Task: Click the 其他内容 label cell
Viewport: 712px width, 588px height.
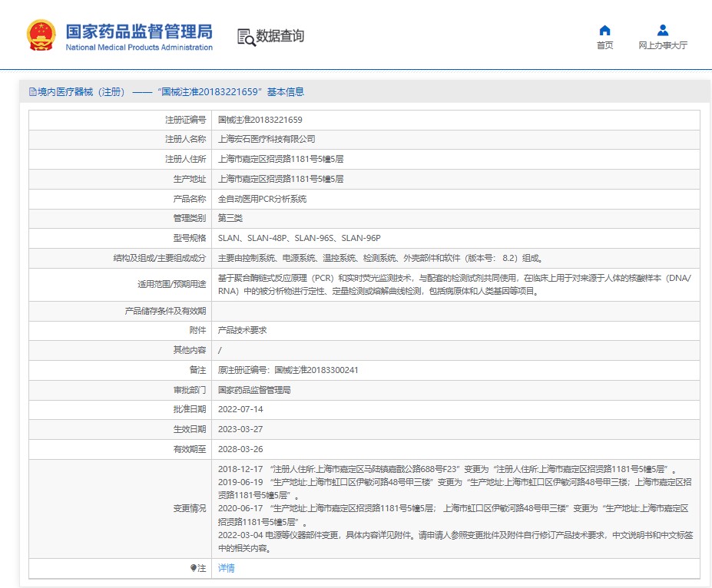Action: (121, 350)
